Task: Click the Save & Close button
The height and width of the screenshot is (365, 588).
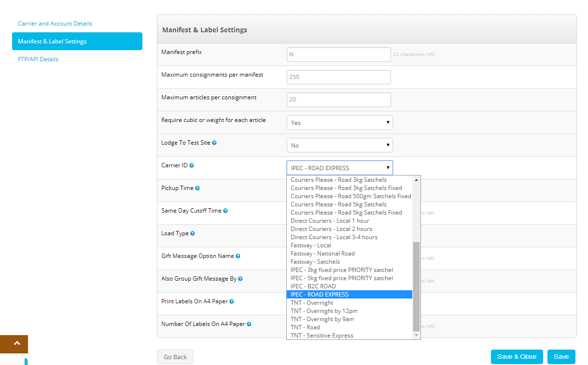Action: (517, 357)
